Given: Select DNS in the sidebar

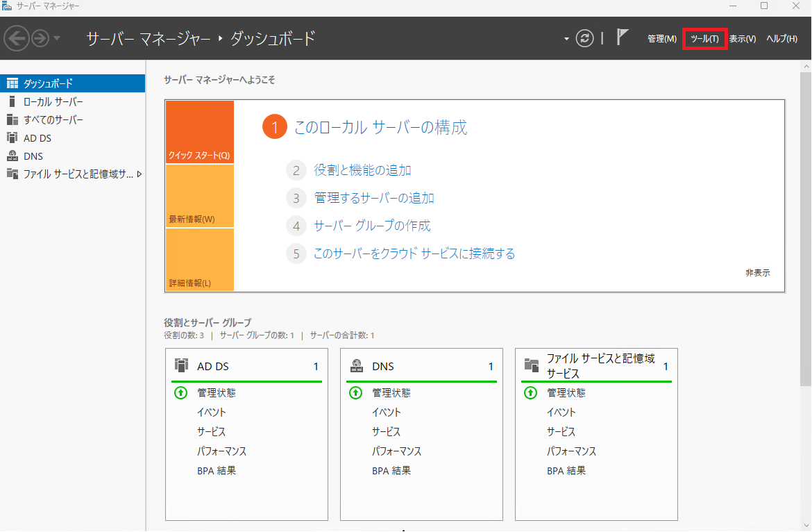Looking at the screenshot, I should [72, 156].
